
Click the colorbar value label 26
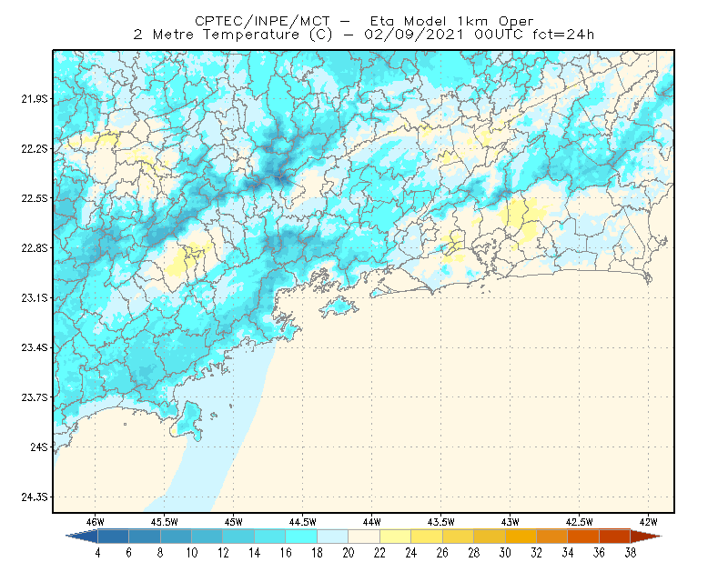tap(442, 553)
